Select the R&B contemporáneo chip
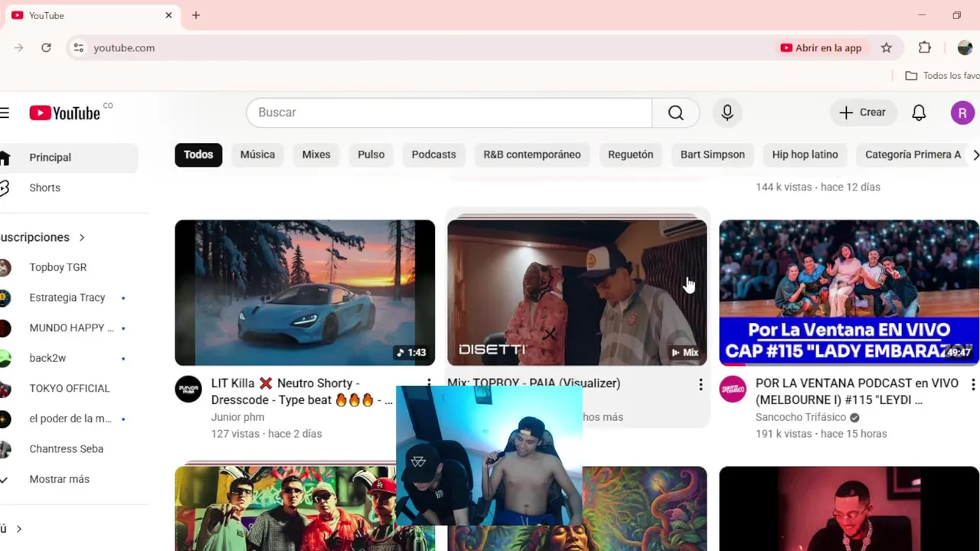The width and height of the screenshot is (980, 551). pyautogui.click(x=532, y=155)
